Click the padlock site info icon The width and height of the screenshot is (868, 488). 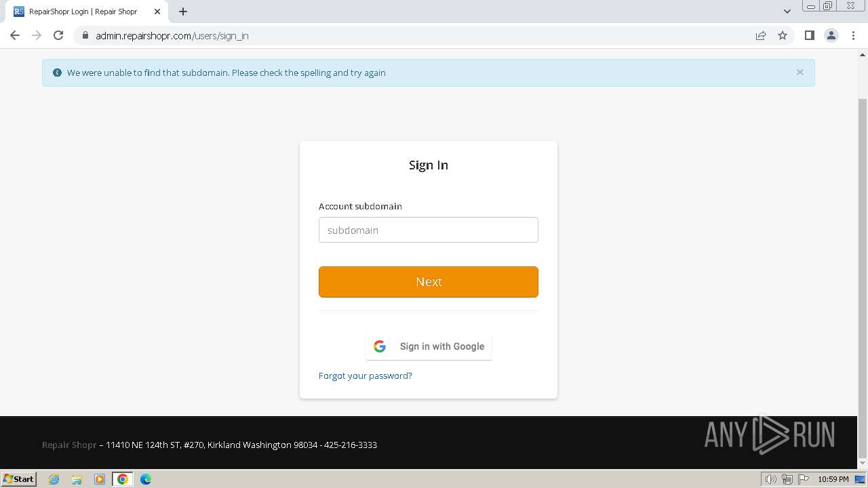point(85,35)
